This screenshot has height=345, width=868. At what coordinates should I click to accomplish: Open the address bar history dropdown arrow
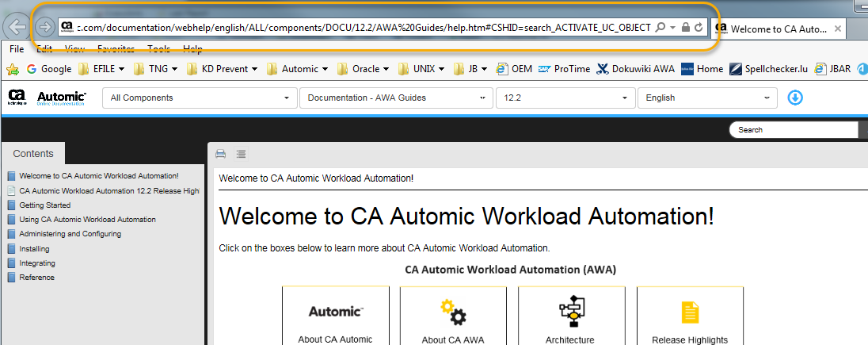pyautogui.click(x=672, y=27)
